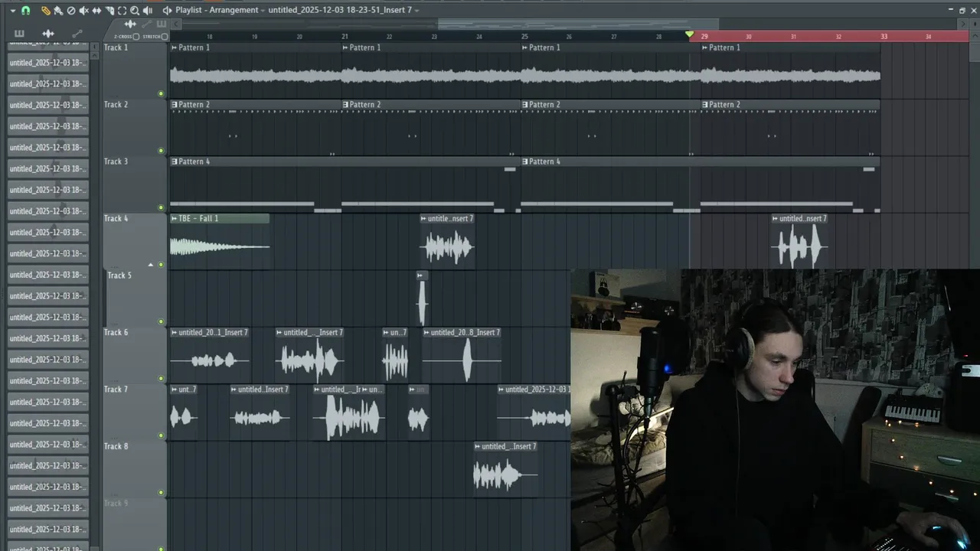Select the Track 5 header

pos(136,298)
